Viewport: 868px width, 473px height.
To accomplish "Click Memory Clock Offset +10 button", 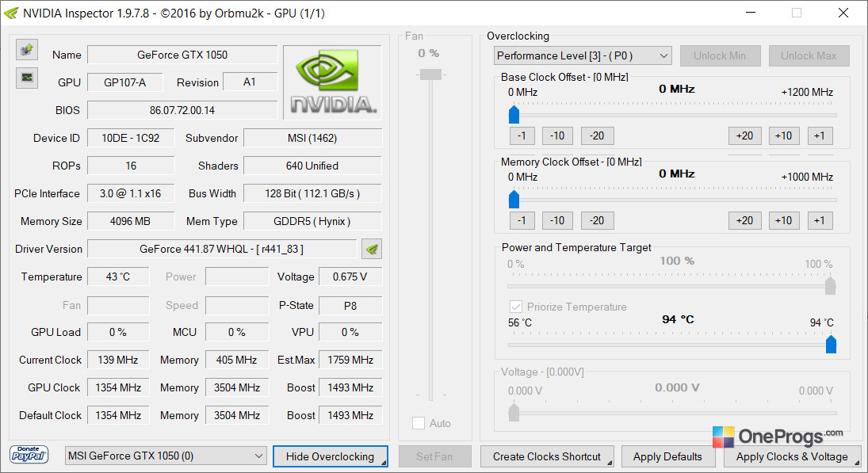I will point(784,220).
